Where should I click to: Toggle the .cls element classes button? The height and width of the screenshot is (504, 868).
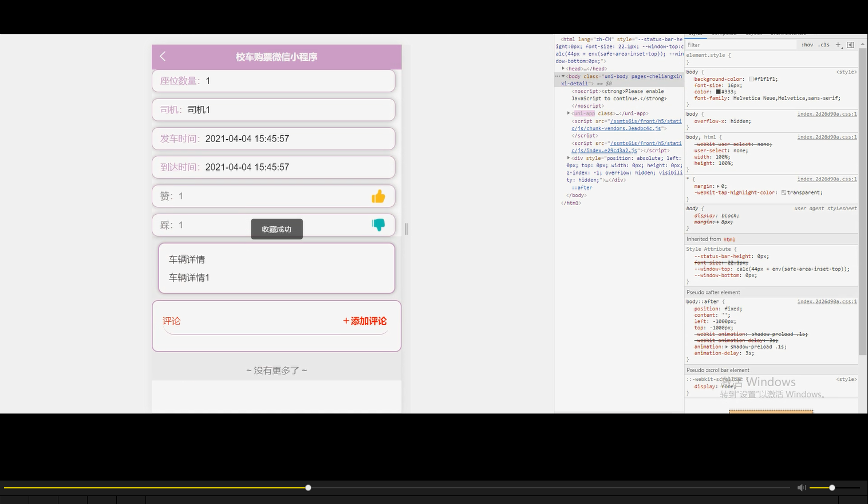pyautogui.click(x=824, y=45)
